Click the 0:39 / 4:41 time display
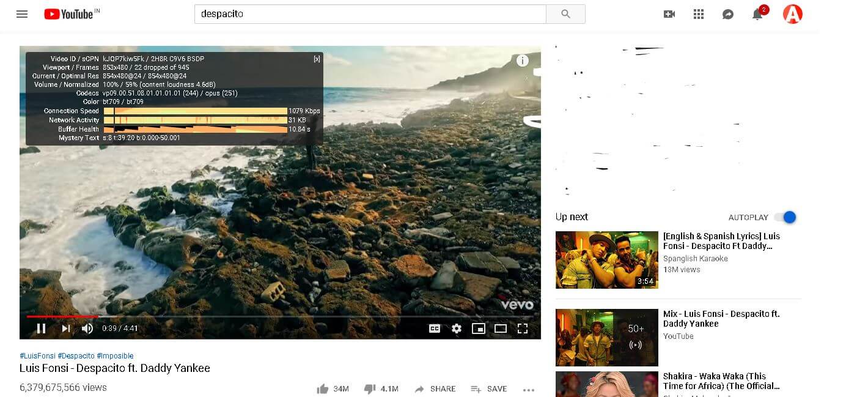868x397 pixels. click(x=120, y=328)
